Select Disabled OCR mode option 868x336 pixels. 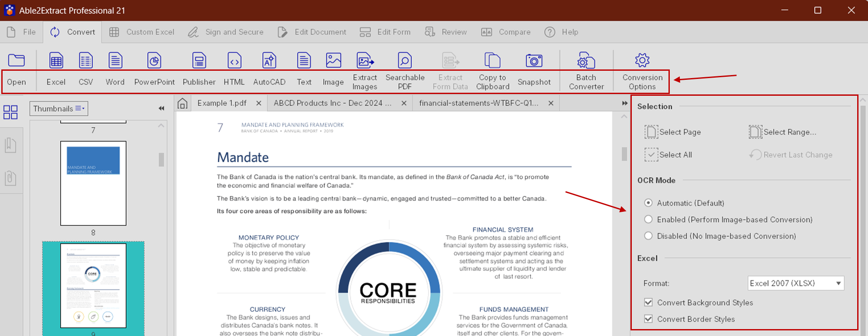point(648,236)
